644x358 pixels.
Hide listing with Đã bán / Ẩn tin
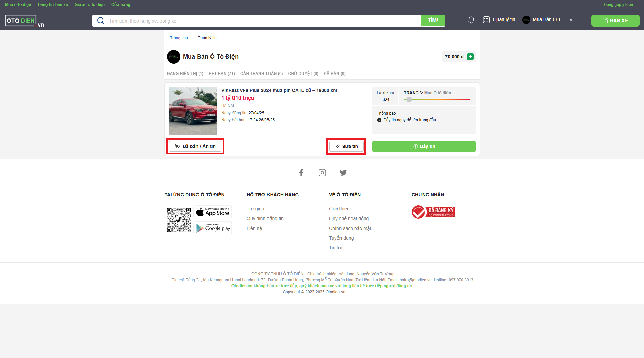(x=195, y=146)
